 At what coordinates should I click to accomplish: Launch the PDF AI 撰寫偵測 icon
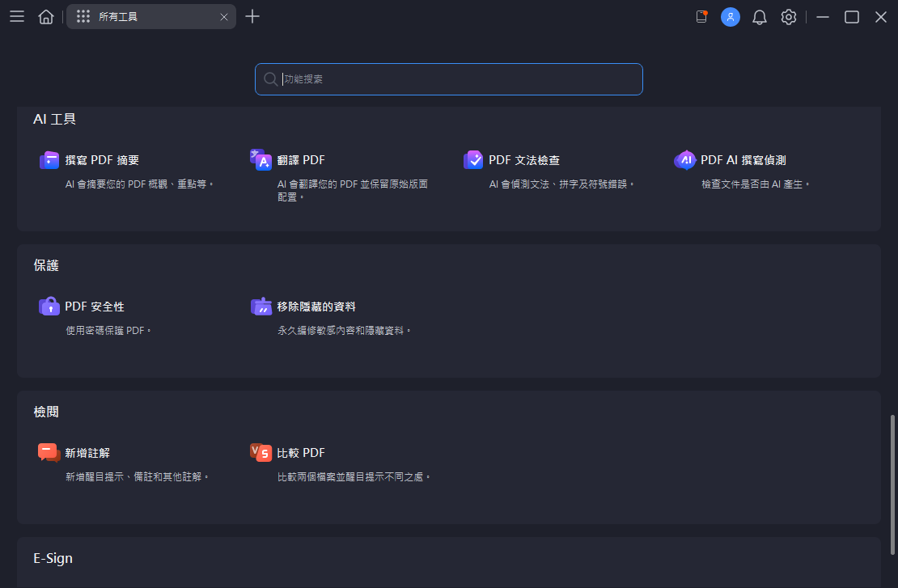click(685, 160)
